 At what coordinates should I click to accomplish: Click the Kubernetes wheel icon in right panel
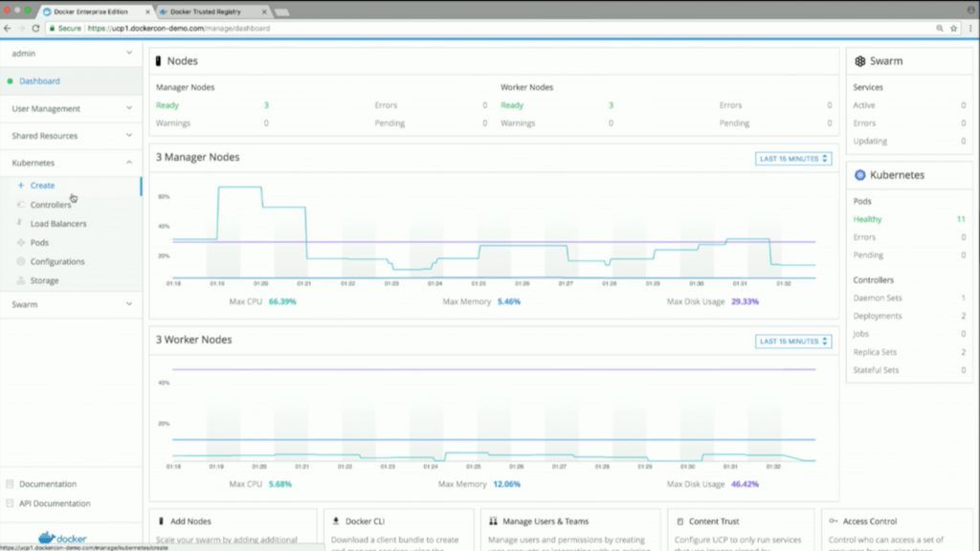click(860, 175)
